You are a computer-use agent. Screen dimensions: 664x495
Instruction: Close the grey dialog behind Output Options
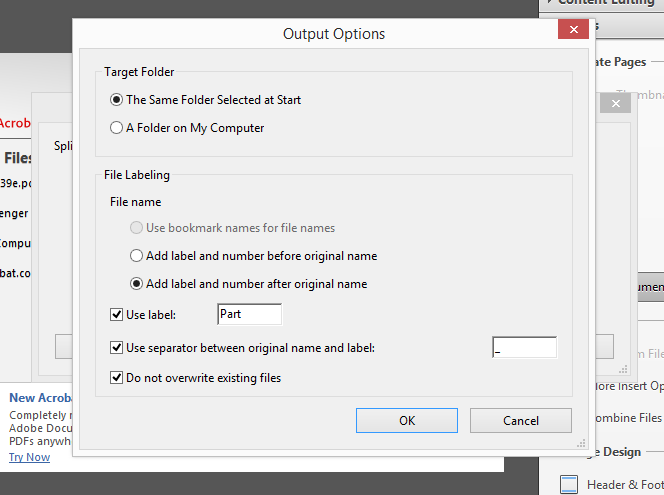point(616,103)
